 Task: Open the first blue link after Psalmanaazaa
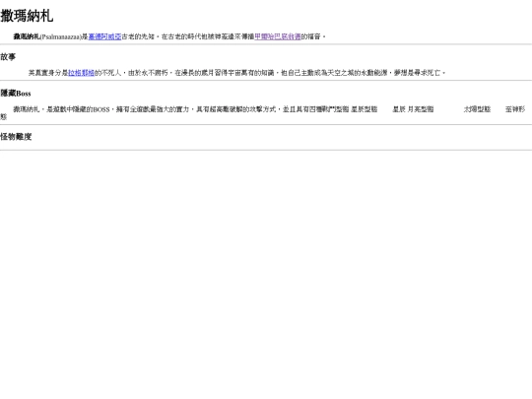coord(104,36)
